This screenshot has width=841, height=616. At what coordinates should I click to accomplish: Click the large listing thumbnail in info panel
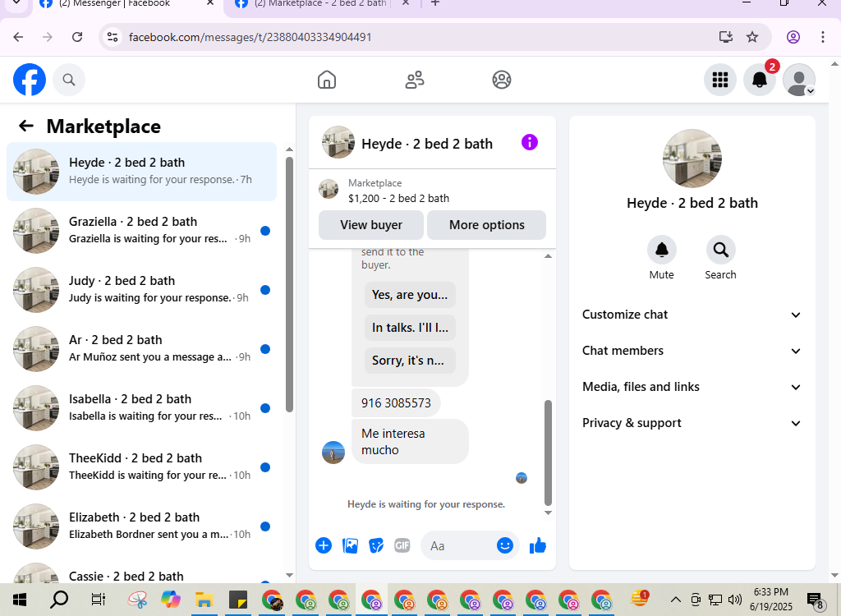(692, 159)
